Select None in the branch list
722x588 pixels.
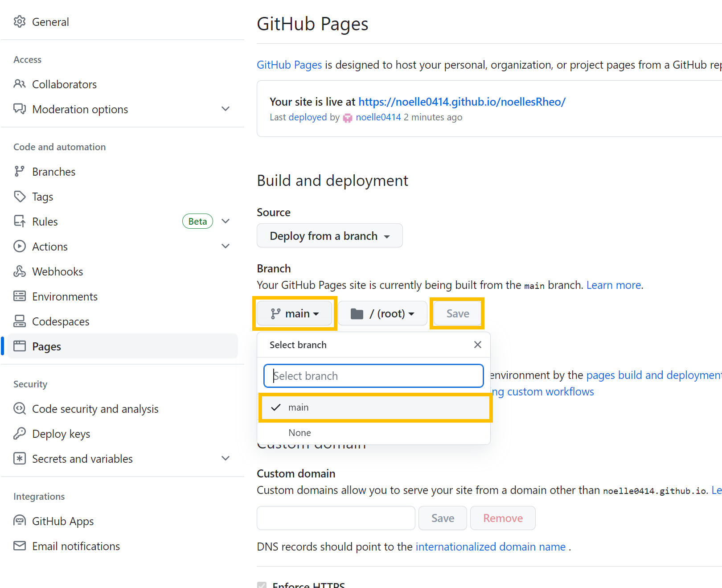coord(374,432)
